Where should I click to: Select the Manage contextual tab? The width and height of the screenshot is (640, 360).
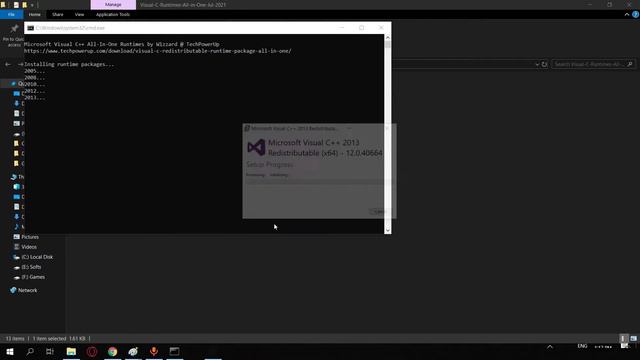point(113,4)
